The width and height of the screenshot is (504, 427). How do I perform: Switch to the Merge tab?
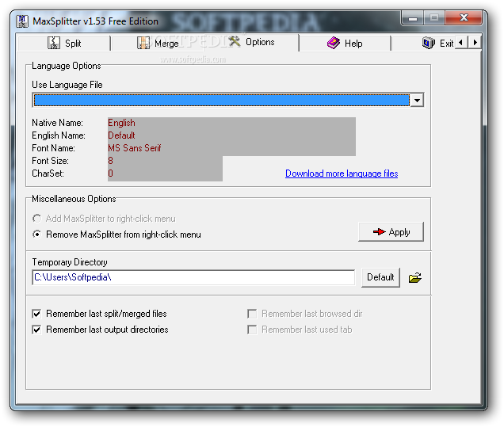(158, 43)
